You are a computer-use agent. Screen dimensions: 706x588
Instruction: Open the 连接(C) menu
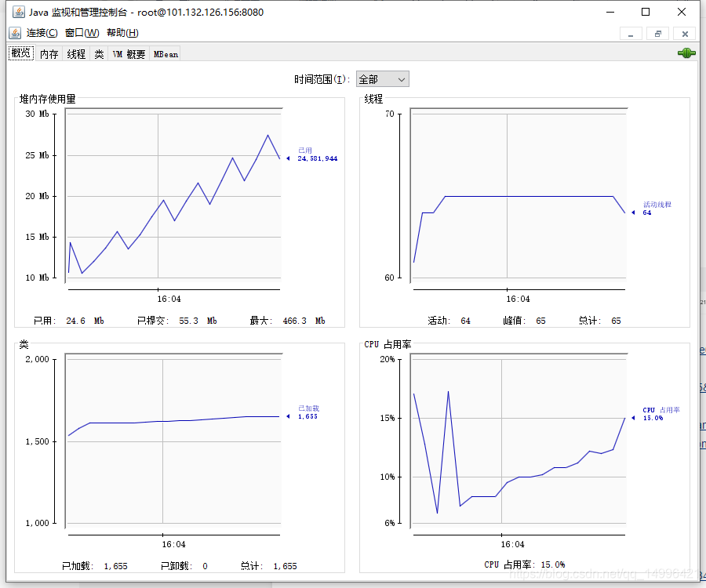point(42,33)
